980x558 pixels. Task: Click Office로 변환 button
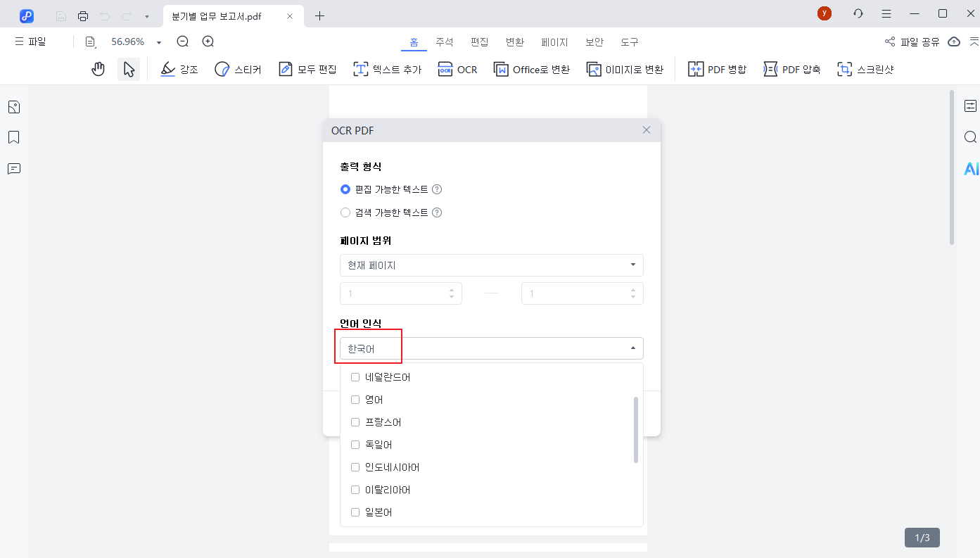click(x=532, y=69)
